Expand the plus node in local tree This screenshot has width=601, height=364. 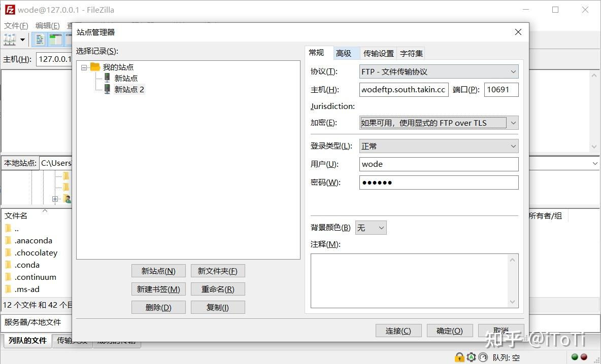pos(55,199)
